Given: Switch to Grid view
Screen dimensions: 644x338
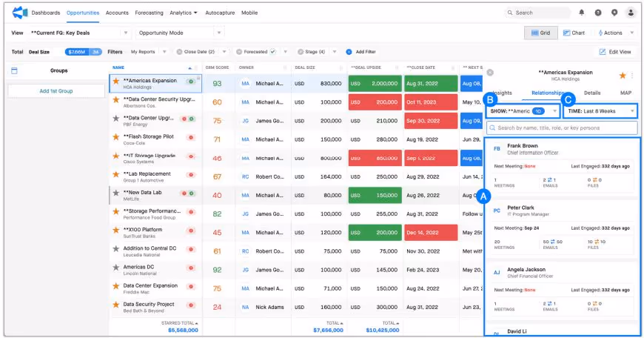Looking at the screenshot, I should (540, 33).
